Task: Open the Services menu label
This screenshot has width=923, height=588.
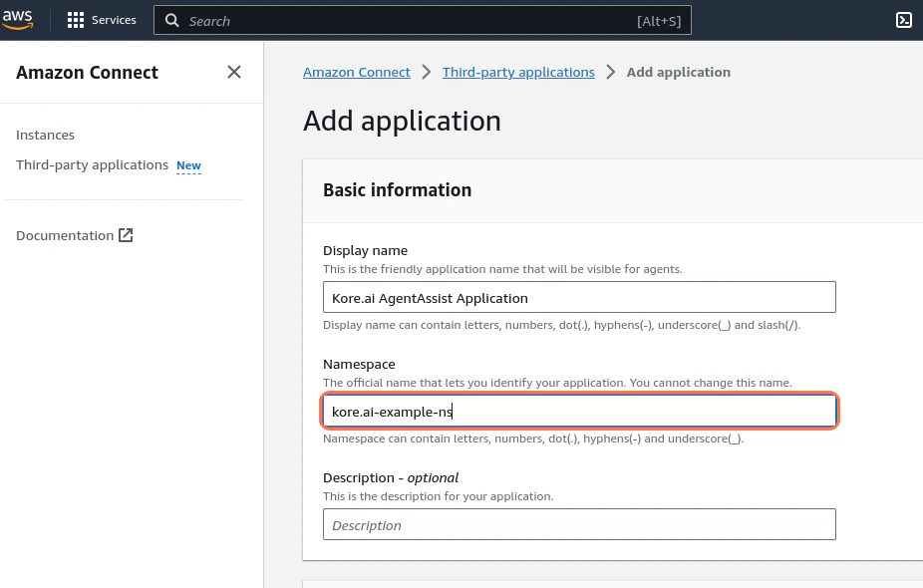Action: pyautogui.click(x=114, y=20)
